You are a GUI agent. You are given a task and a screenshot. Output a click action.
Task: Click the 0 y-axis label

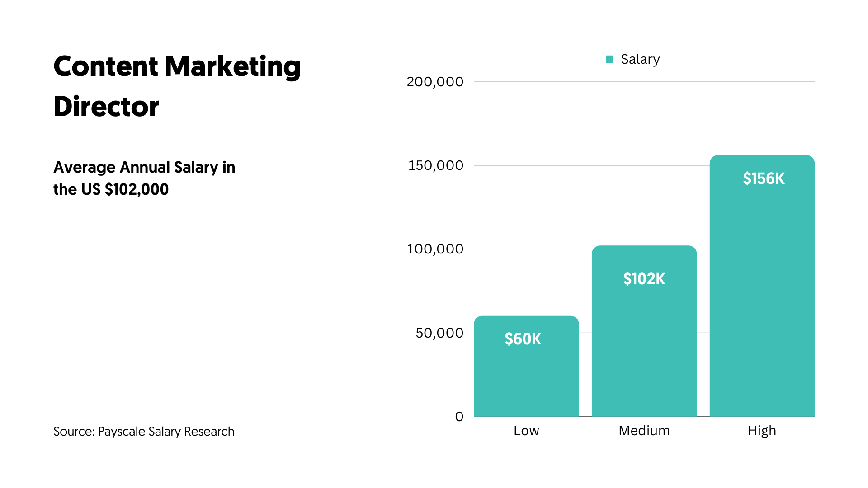(x=459, y=417)
